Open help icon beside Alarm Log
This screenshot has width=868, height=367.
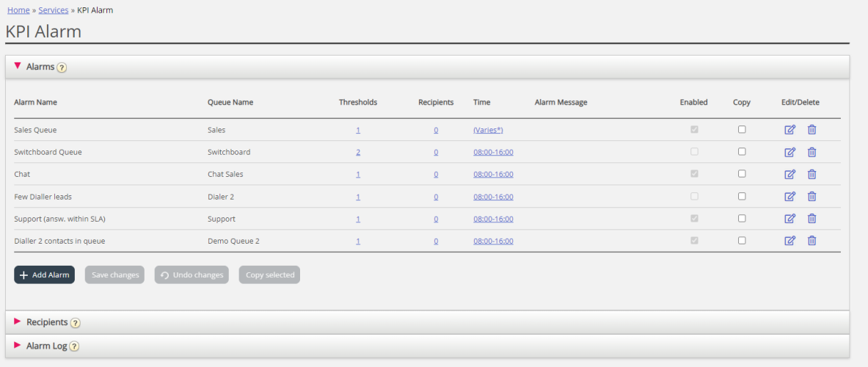point(74,346)
